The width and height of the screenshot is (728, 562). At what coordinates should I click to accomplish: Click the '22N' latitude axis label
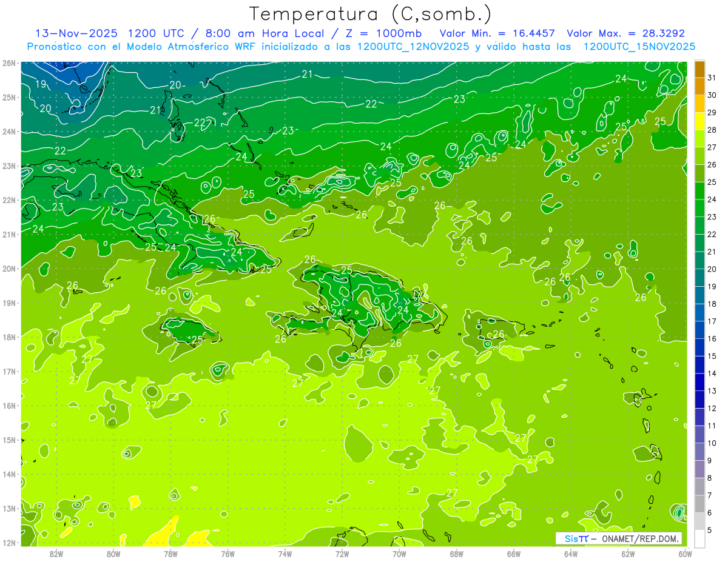tap(9, 200)
